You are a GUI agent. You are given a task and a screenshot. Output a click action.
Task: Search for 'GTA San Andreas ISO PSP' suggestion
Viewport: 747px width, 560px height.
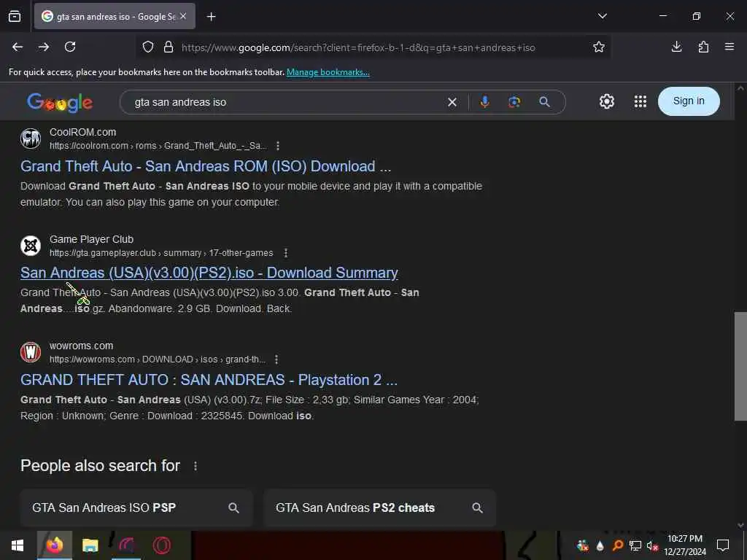(x=136, y=507)
